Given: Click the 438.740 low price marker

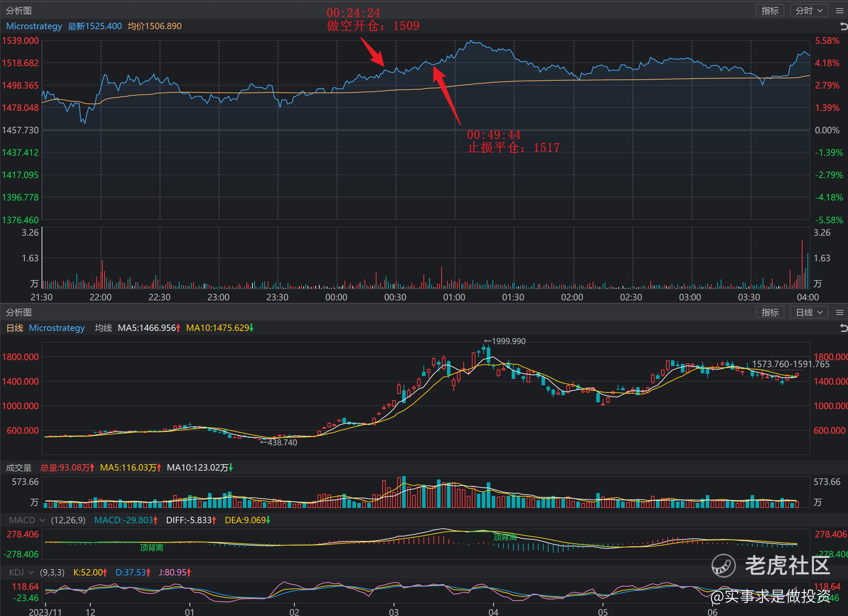Looking at the screenshot, I should click(278, 443).
